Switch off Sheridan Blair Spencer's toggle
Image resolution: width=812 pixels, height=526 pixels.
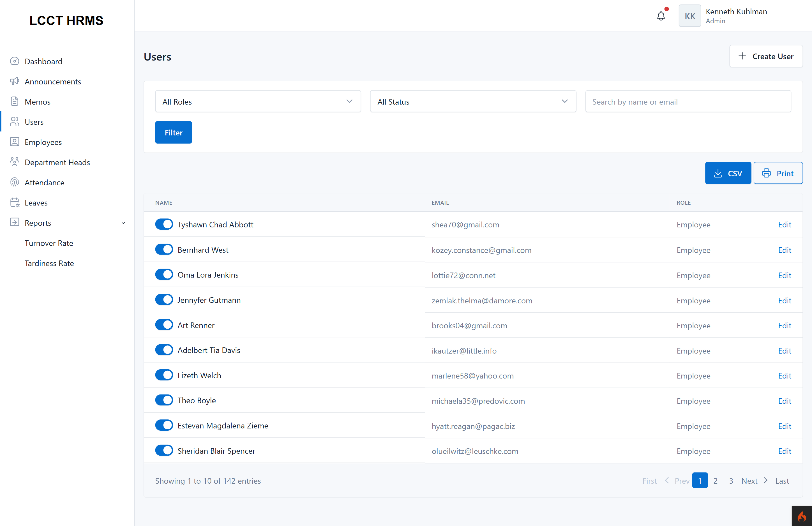(x=164, y=451)
